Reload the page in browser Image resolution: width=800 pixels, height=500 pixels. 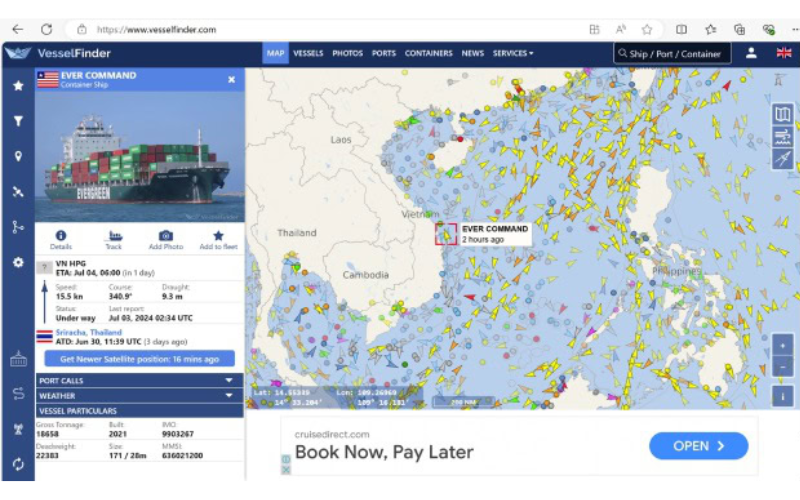click(x=46, y=30)
